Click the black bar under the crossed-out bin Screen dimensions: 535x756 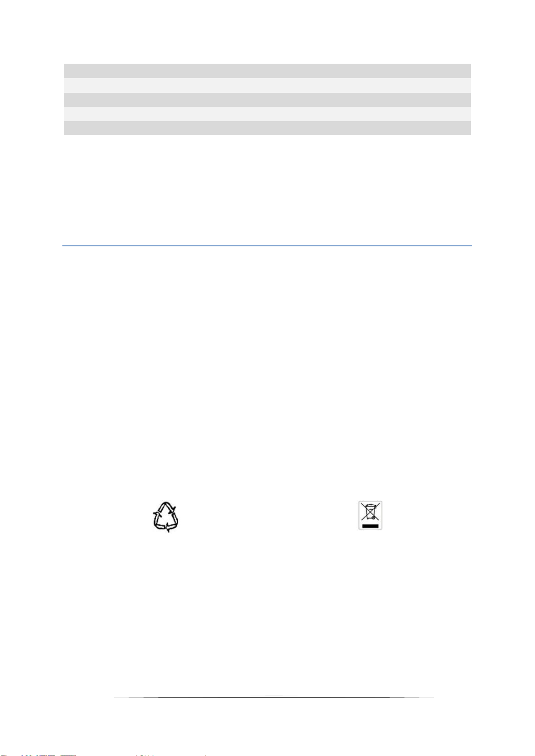coord(370,524)
